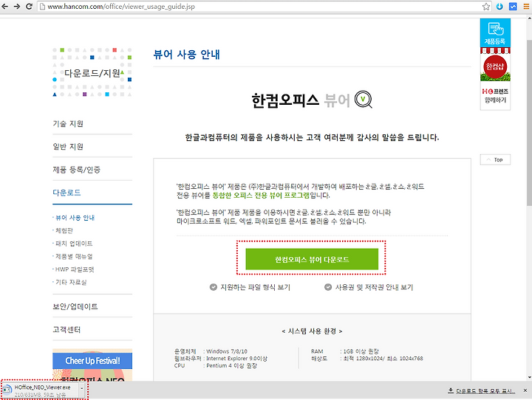532x400 pixels.
Task: Open 사용권 및 저작권 안내 보기 link
Action: [x=374, y=287]
